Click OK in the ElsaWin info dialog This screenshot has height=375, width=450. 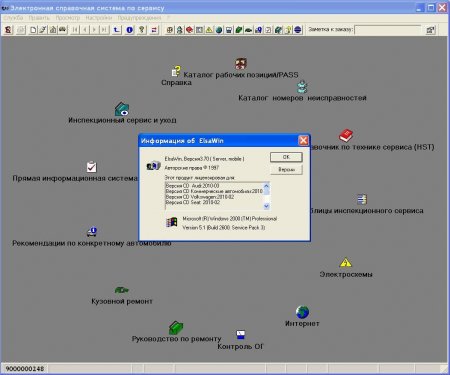[x=286, y=157]
